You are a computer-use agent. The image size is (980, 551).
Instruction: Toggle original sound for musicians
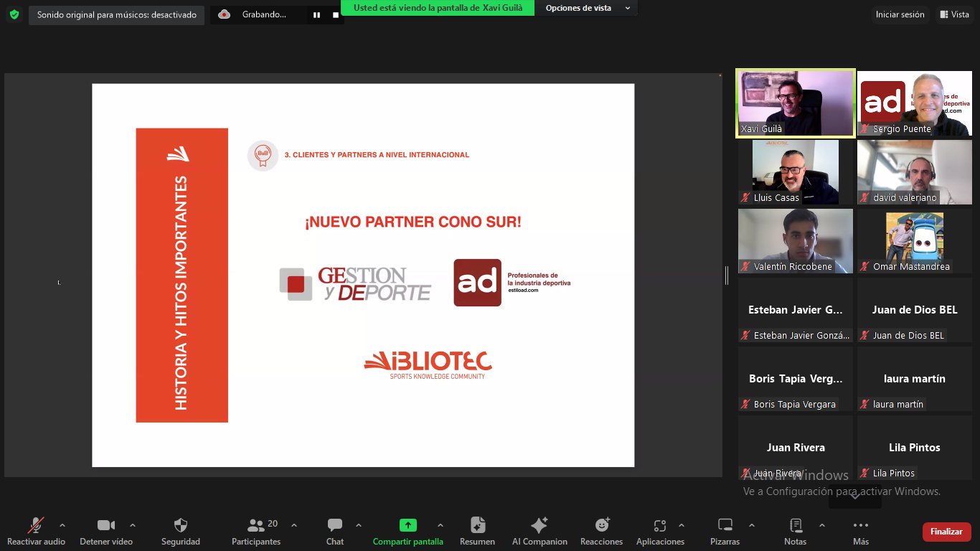coord(117,15)
